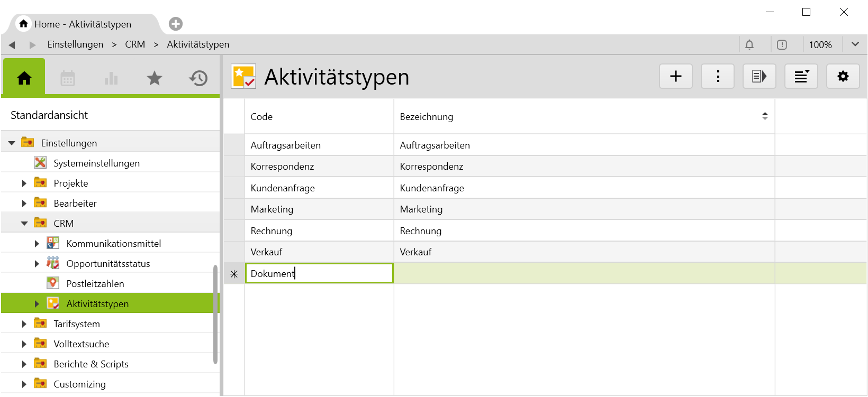Open the favorites star view

[x=154, y=79]
